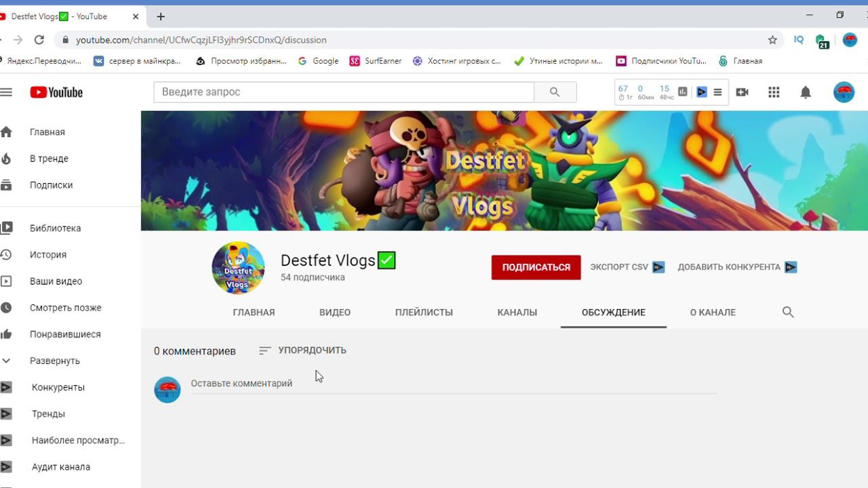The height and width of the screenshot is (488, 868).
Task: Switch to the ВИДЕО channel tab
Action: 335,312
